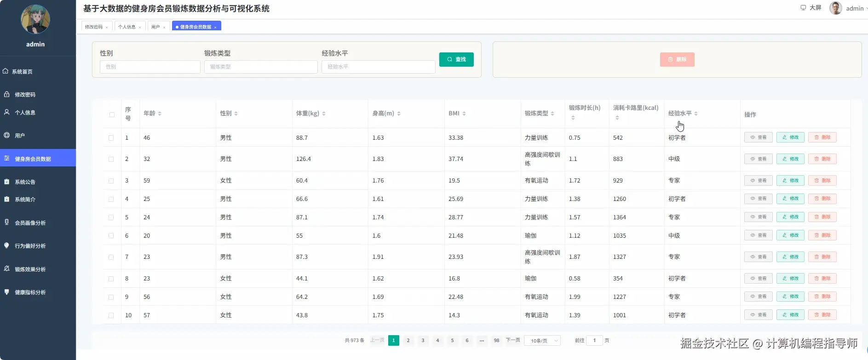The height and width of the screenshot is (360, 868).
Task: Click 修改 for row 2
Action: (x=790, y=159)
